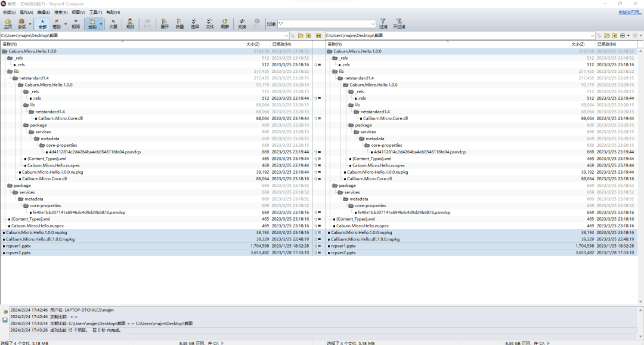Click the left folder path field
The width and height of the screenshot is (644, 345).
[x=142, y=36]
